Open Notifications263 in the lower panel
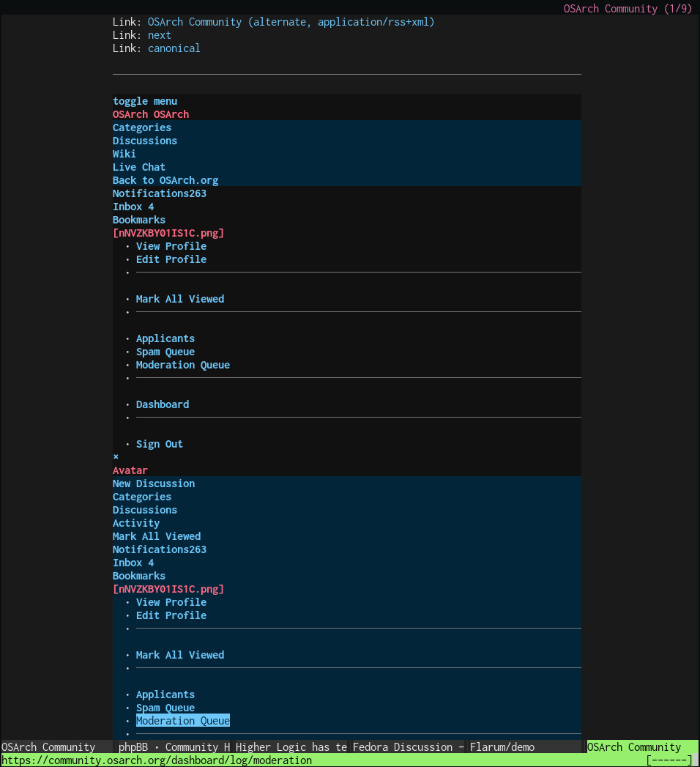 click(160, 550)
